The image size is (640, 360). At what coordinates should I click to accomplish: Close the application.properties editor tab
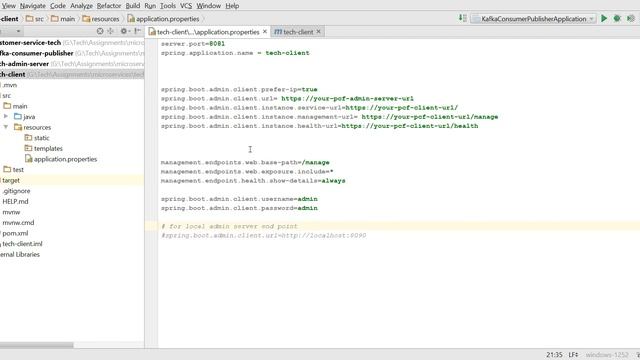pos(265,31)
